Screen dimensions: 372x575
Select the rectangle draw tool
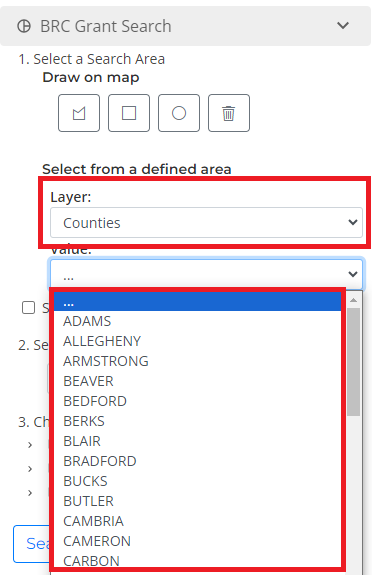pyautogui.click(x=129, y=113)
